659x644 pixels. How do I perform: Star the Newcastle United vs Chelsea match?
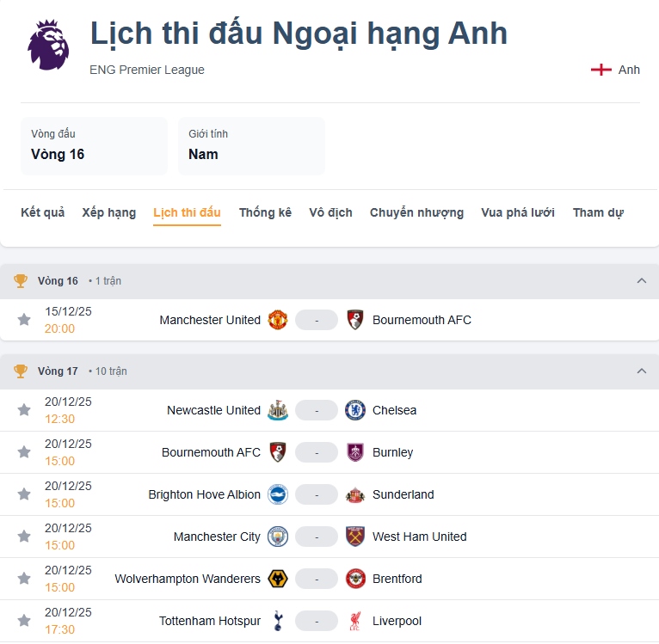[24, 410]
